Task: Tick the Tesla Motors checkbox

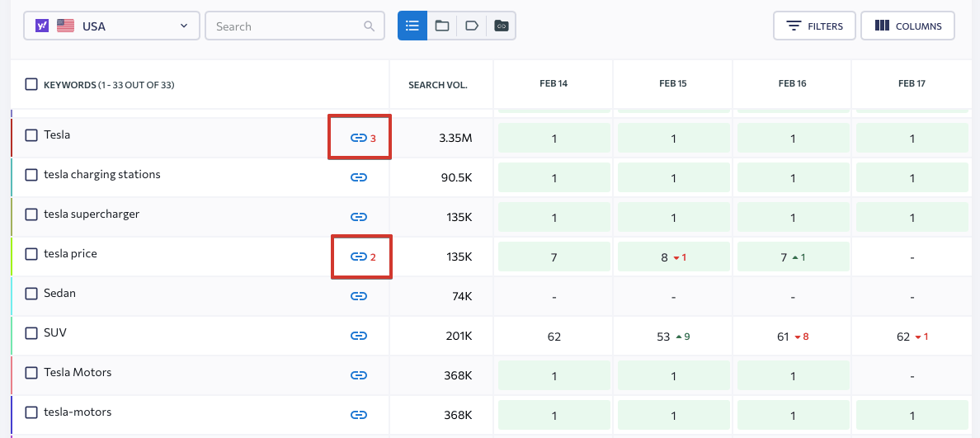Action: click(31, 373)
